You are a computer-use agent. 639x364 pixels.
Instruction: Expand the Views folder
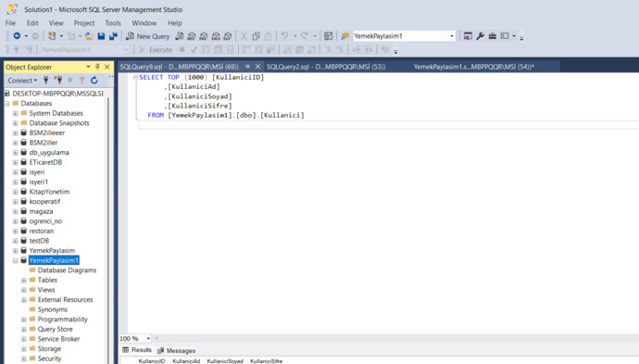coord(24,290)
